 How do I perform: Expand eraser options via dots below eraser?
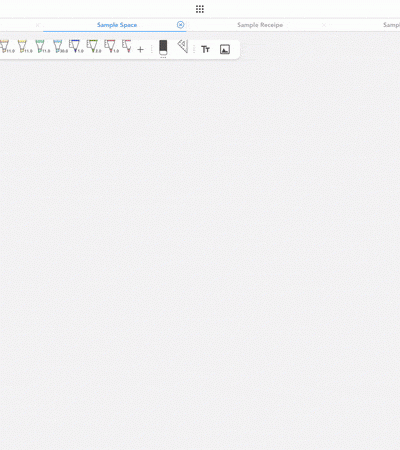point(163,58)
